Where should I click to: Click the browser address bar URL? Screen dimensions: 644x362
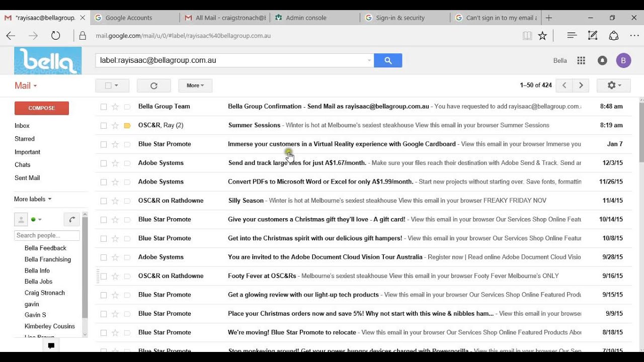(183, 36)
